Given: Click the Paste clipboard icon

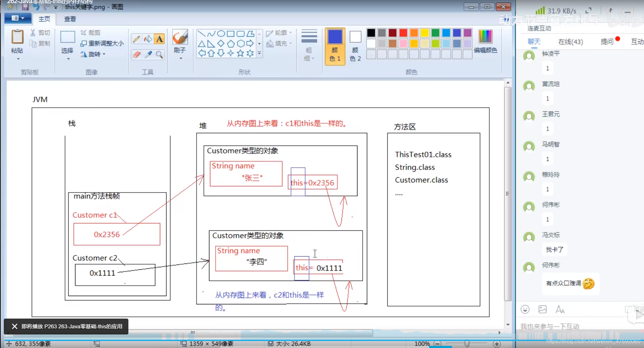Looking at the screenshot, I should [x=17, y=37].
